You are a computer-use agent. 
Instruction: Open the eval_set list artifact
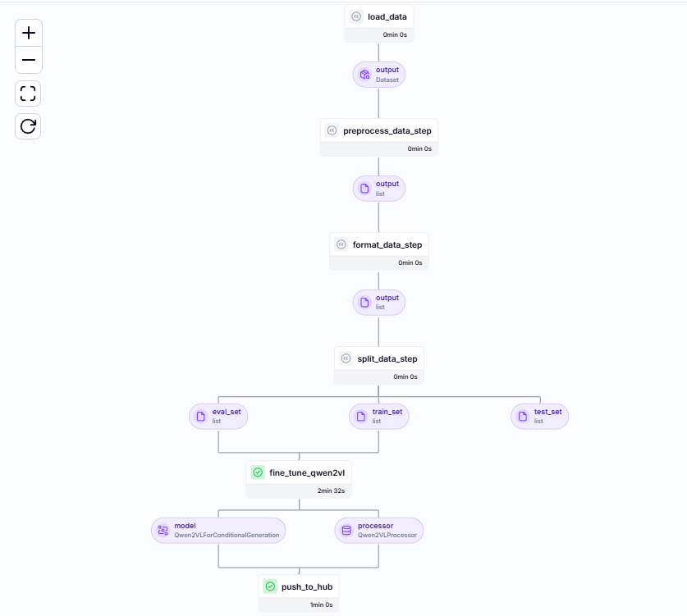pos(218,417)
